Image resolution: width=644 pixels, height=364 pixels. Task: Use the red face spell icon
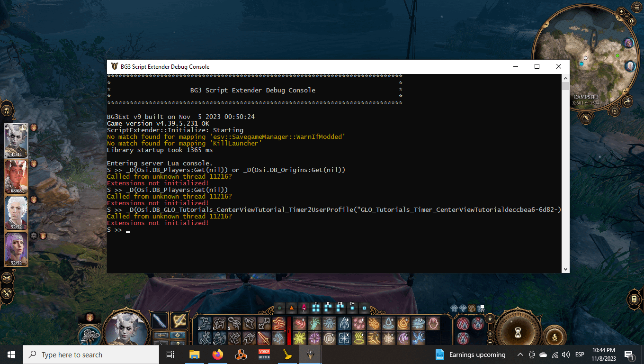pos(433,323)
